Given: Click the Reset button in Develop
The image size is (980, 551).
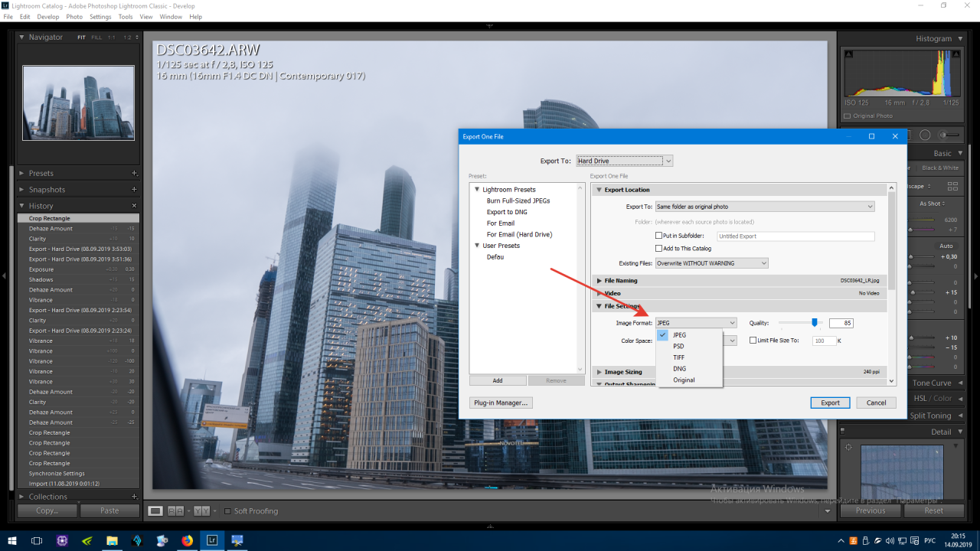Looking at the screenshot, I should (933, 510).
